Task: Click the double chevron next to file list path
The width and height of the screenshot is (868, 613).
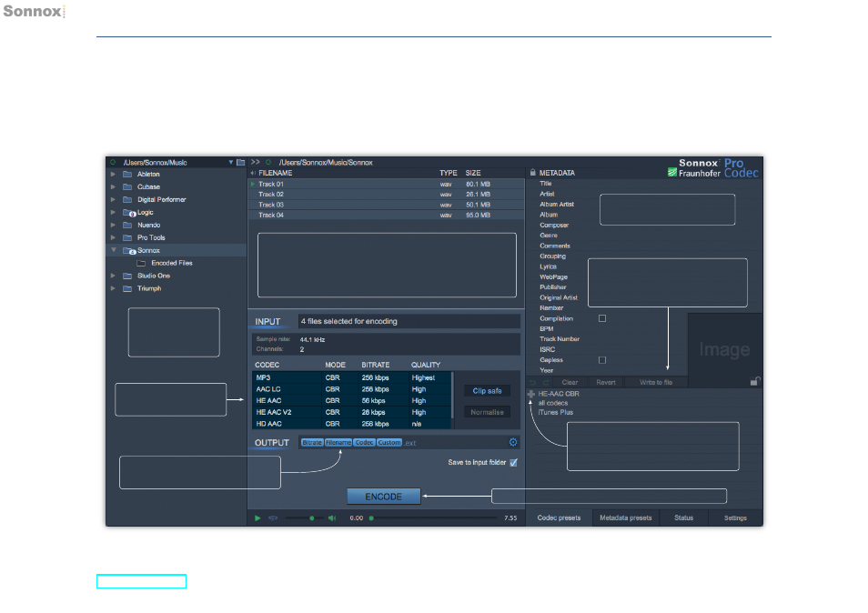Action: (255, 162)
